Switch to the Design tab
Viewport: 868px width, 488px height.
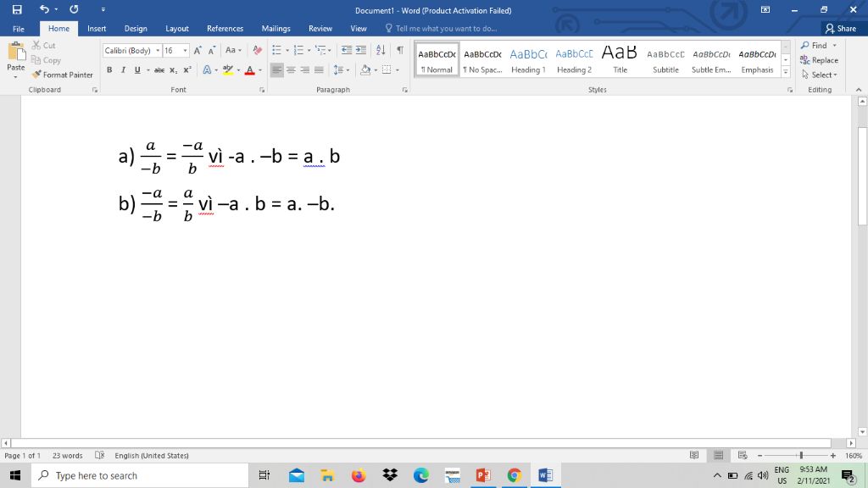(136, 28)
